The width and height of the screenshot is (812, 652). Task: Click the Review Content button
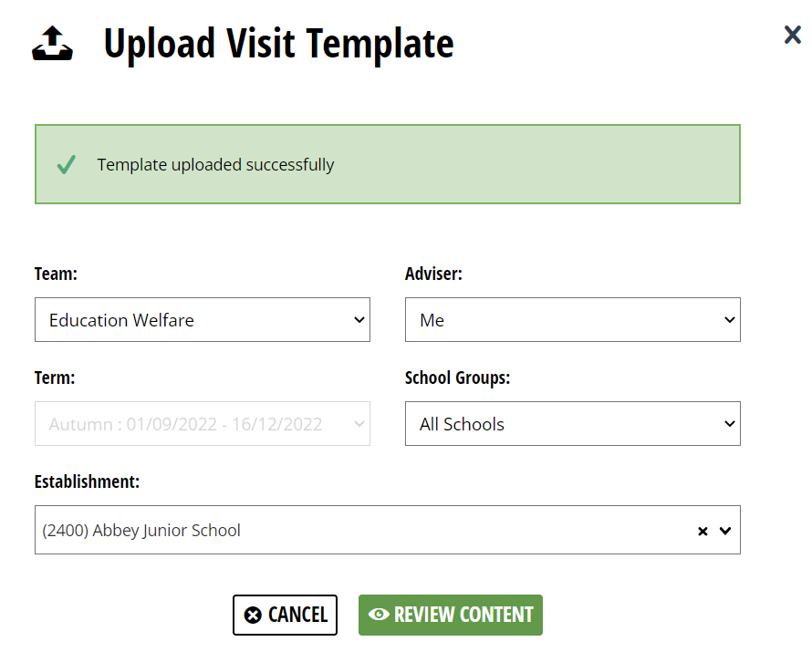click(x=451, y=615)
